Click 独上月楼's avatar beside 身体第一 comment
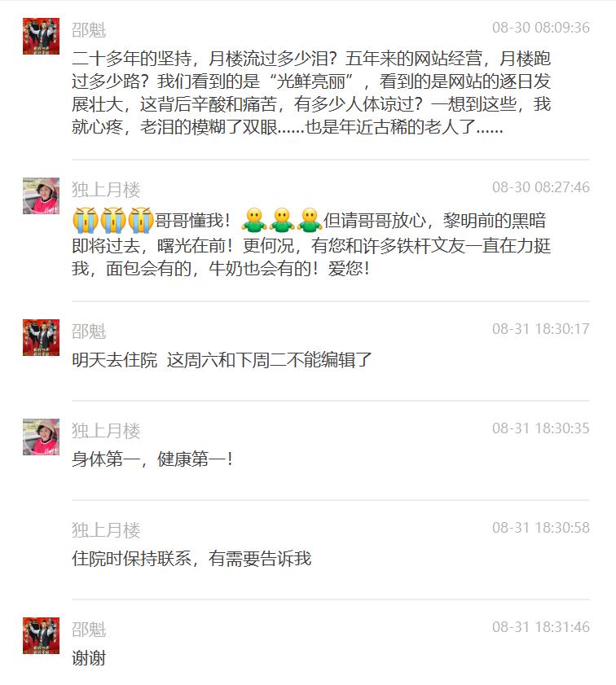The height and width of the screenshot is (685, 616). click(41, 437)
